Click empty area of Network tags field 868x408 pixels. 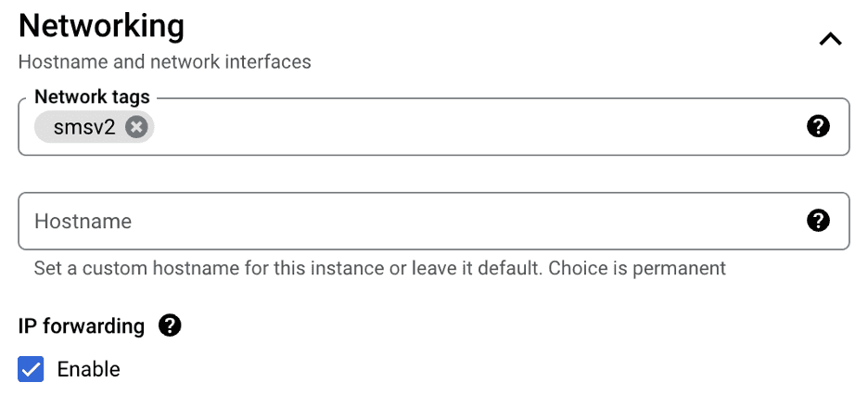[x=464, y=127]
